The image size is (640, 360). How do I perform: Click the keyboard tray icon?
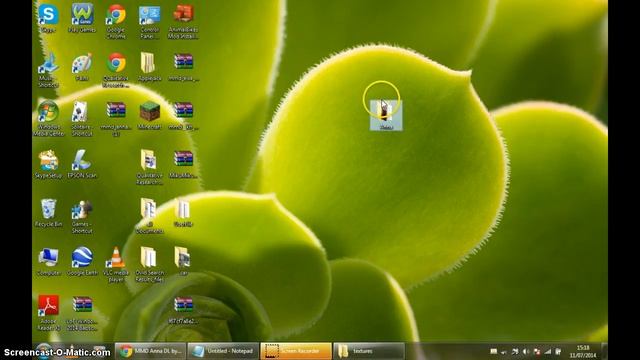pos(493,351)
